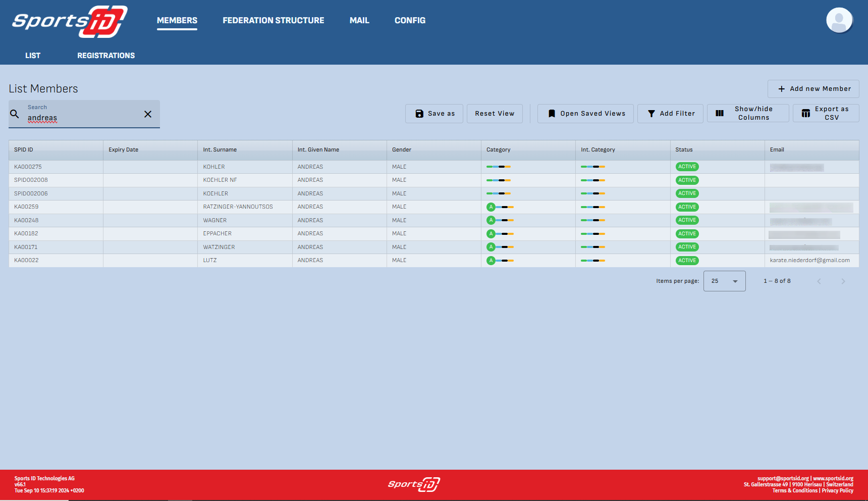This screenshot has width=868, height=501.
Task: Expand the Items per page dropdown
Action: click(724, 281)
